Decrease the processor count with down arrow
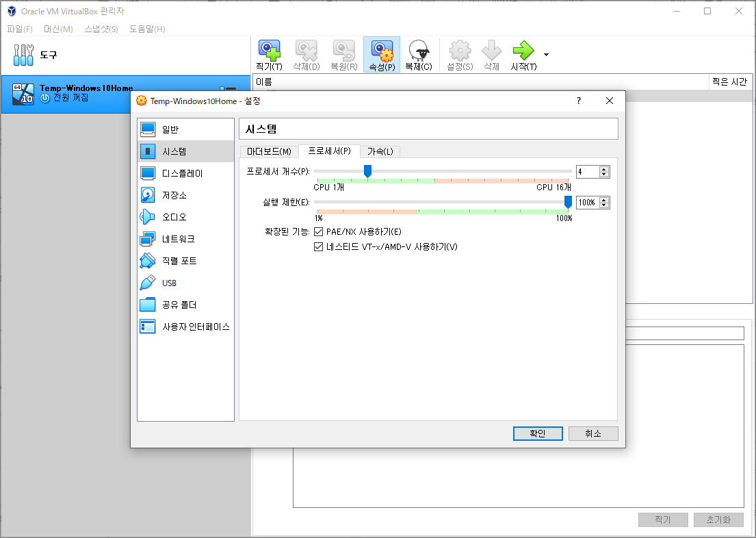Screen dimensions: 756x538 click(x=604, y=175)
